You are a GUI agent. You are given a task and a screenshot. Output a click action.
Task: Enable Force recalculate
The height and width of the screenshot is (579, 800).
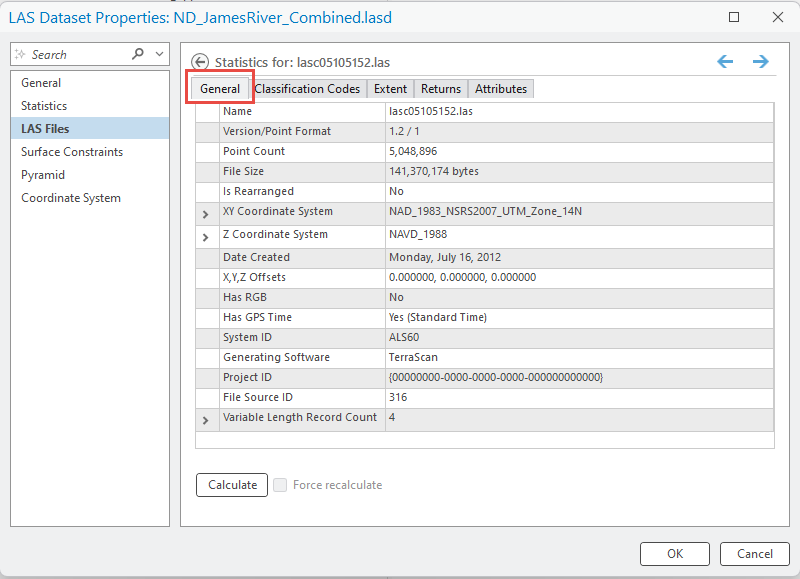click(x=280, y=485)
